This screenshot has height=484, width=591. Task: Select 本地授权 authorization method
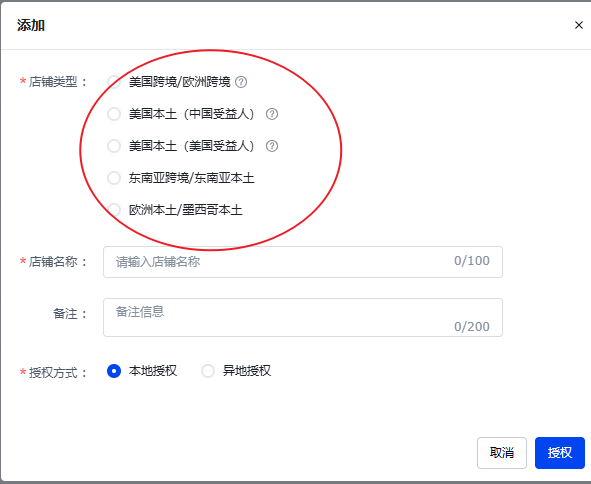pyautogui.click(x=114, y=371)
